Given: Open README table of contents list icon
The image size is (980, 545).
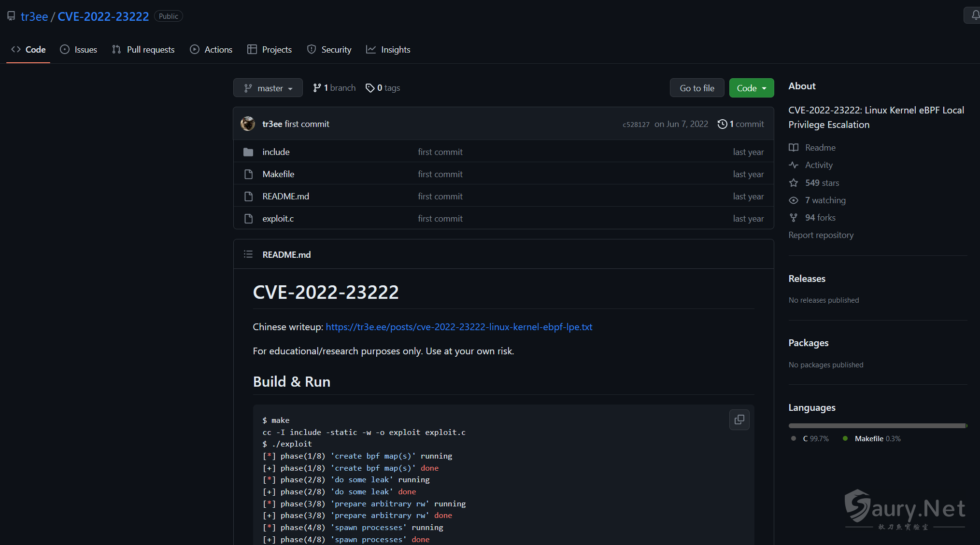Looking at the screenshot, I should (x=248, y=254).
